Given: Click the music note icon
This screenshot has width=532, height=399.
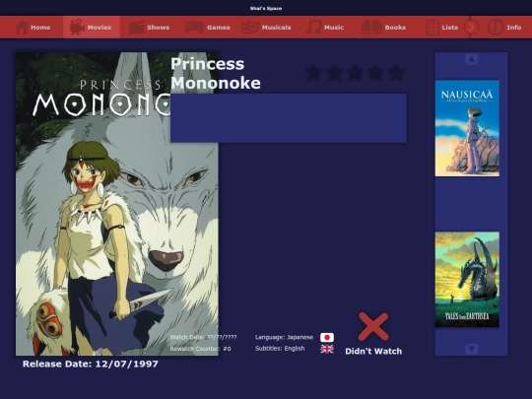Looking at the screenshot, I should click(314, 28).
